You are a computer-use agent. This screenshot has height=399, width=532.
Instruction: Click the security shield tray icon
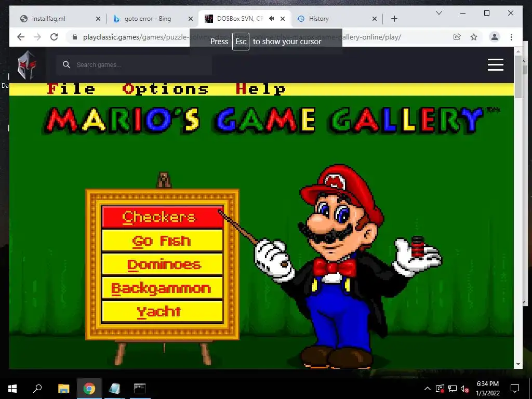(440, 389)
